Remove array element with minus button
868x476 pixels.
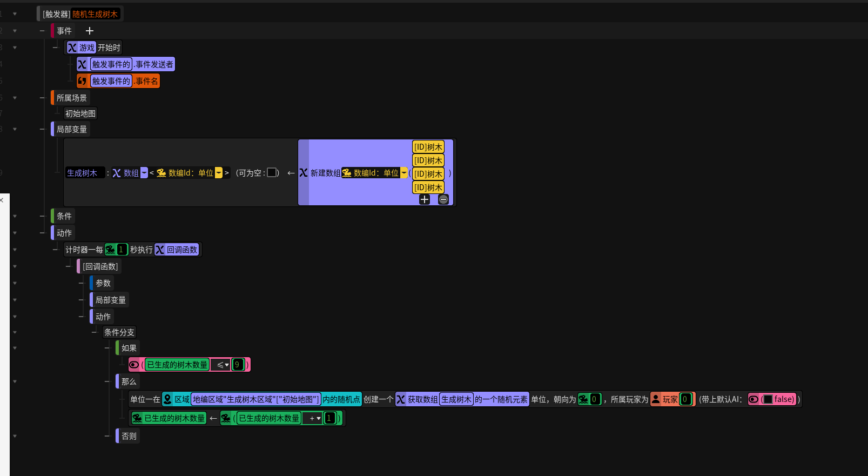pyautogui.click(x=443, y=199)
